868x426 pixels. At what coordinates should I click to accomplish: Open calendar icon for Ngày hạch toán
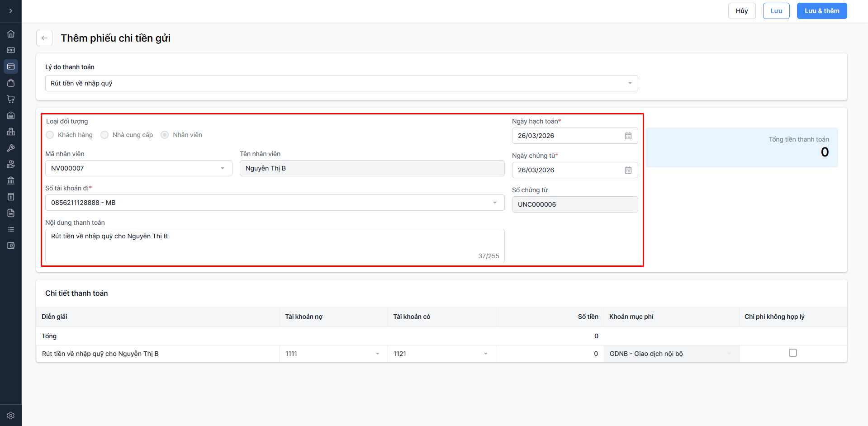pos(628,136)
